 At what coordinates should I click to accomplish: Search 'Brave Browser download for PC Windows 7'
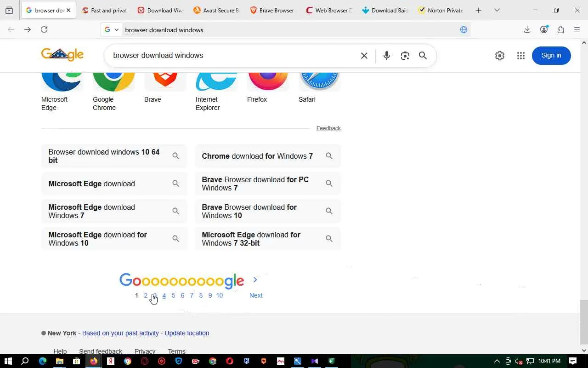coord(268,184)
